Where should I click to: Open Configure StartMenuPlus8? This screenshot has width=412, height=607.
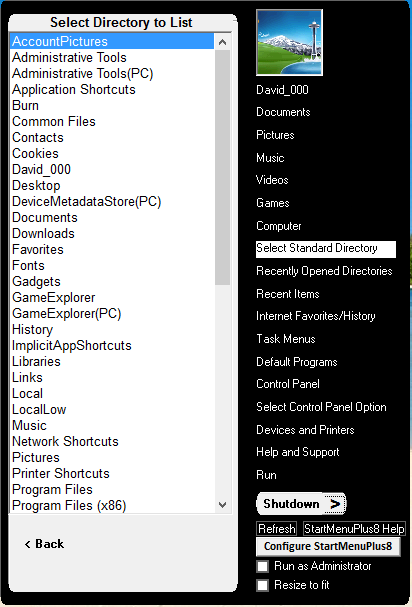click(328, 546)
